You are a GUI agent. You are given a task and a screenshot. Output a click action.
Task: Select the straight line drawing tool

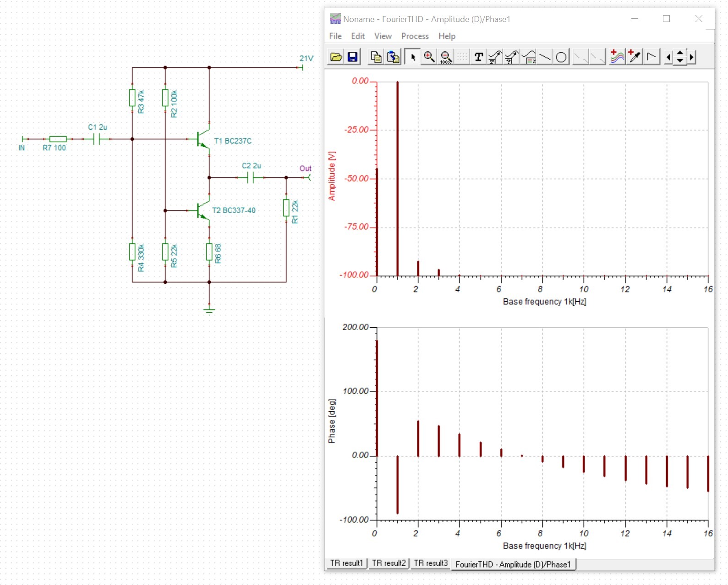pos(545,57)
